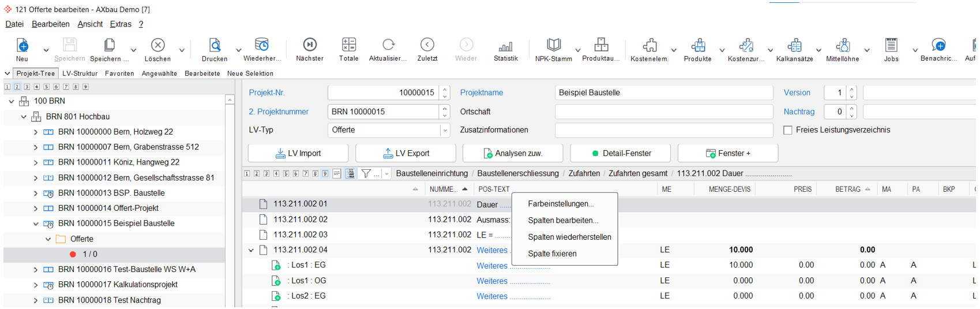This screenshot has width=980, height=309.
Task: Open the Totale calculator icon
Action: point(349,45)
